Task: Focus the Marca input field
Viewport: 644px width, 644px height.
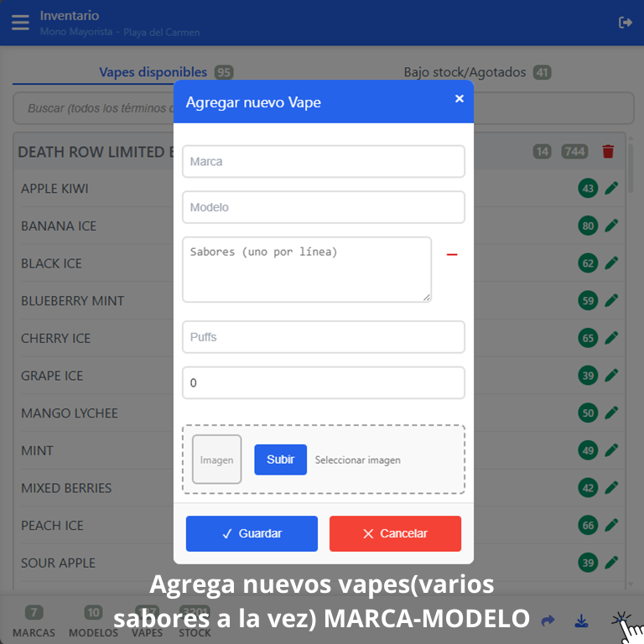Action: coord(323,161)
